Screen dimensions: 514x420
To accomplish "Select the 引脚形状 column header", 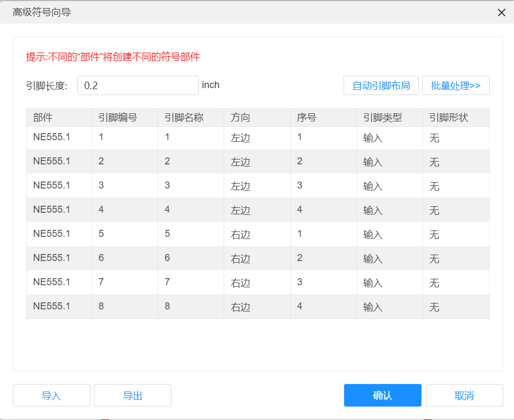I will click(x=456, y=117).
